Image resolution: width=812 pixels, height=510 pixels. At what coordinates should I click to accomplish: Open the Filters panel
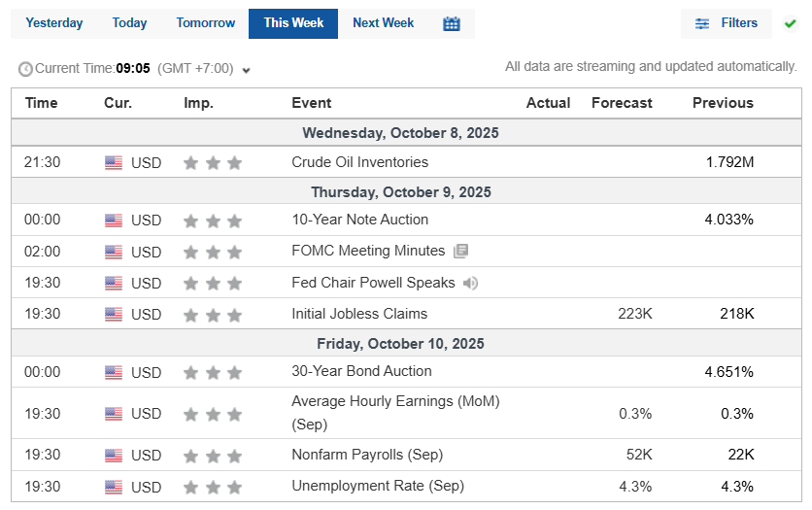pos(727,23)
